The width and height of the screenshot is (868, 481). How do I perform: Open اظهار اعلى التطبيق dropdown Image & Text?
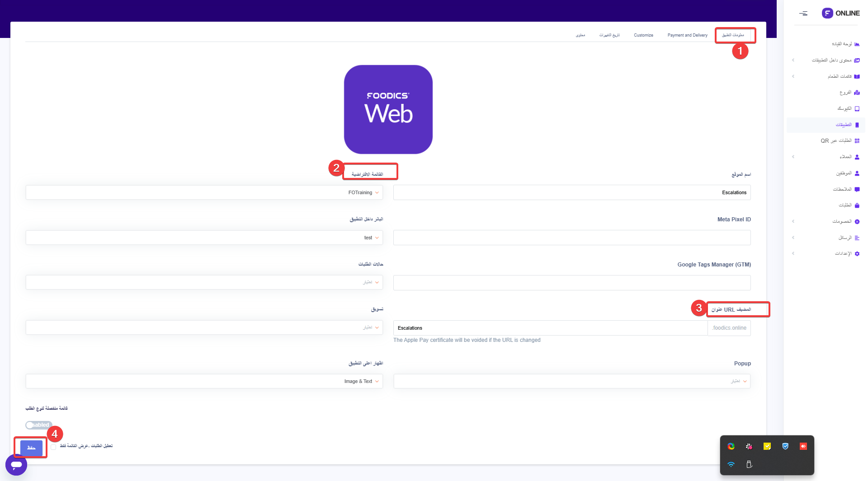click(204, 381)
